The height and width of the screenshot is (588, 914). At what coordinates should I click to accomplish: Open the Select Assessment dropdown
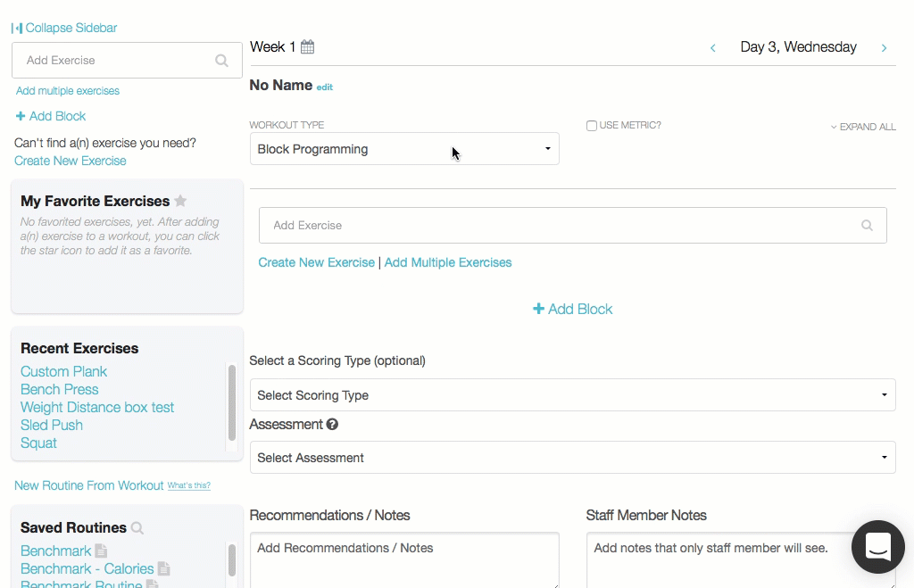572,458
